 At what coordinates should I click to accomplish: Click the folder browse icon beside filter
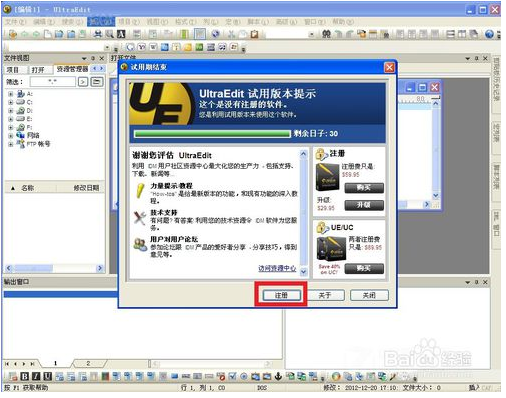[x=97, y=81]
